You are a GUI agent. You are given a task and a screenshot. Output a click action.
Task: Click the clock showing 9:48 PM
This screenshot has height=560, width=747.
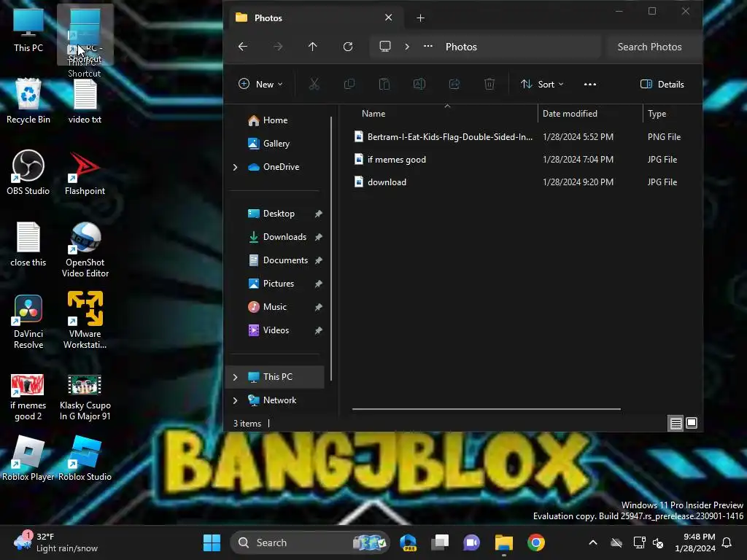click(695, 542)
